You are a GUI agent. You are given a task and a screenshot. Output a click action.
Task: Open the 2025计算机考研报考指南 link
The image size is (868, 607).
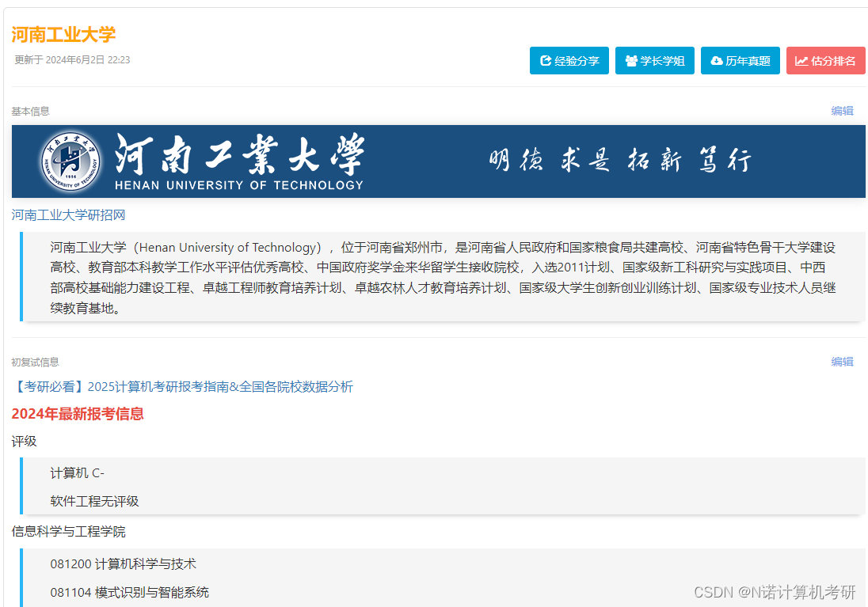pos(182,387)
